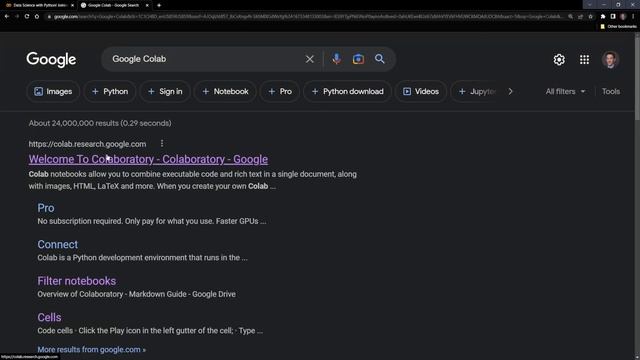
Task: Add Notebook chip to the search
Action: pos(225,91)
